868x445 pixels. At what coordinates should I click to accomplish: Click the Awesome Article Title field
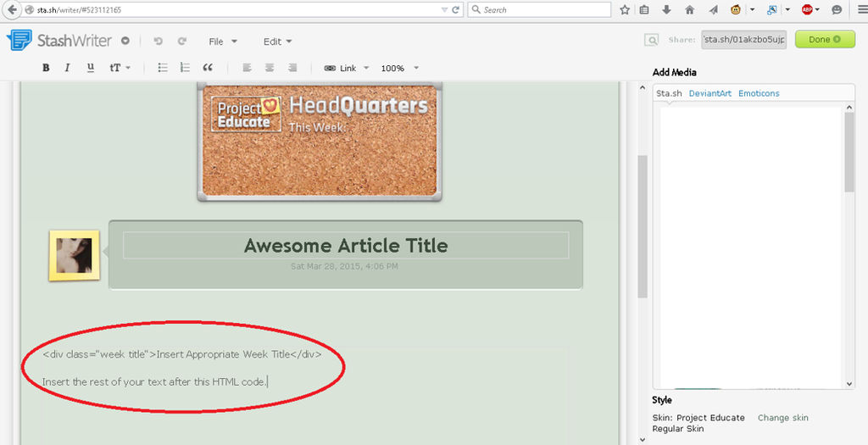(x=346, y=245)
